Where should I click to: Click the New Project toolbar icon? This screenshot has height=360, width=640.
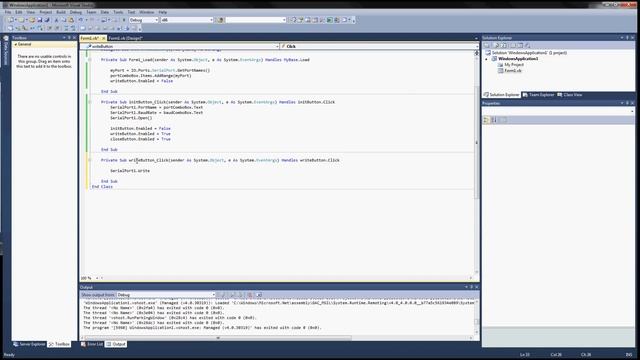[x=10, y=20]
